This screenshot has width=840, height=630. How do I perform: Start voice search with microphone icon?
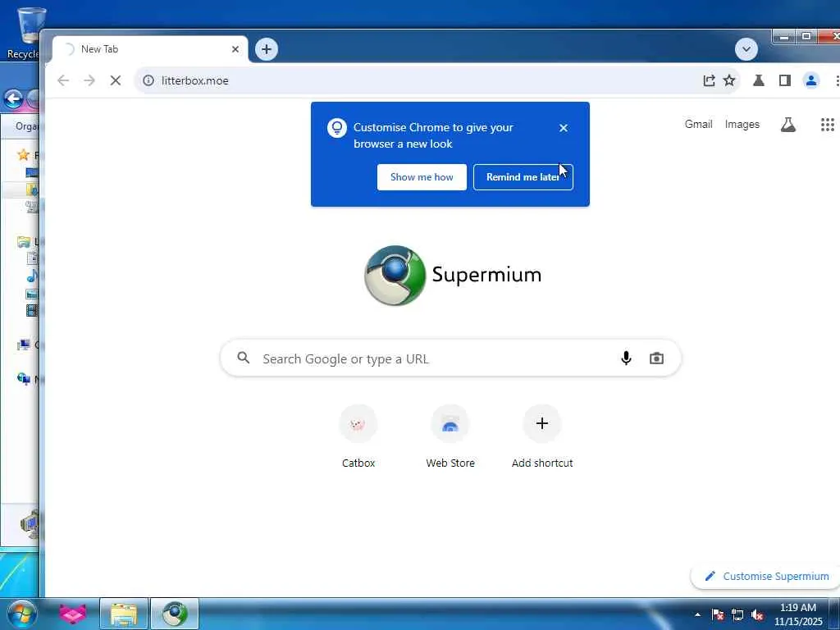[x=626, y=358]
